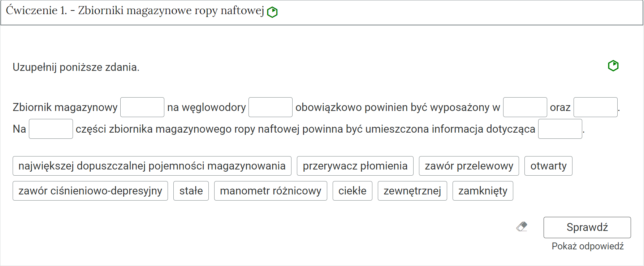The width and height of the screenshot is (644, 266).
Task: Pick 'największej dopuszczalnej pojemności magazynowania' tile
Action: pos(152,166)
